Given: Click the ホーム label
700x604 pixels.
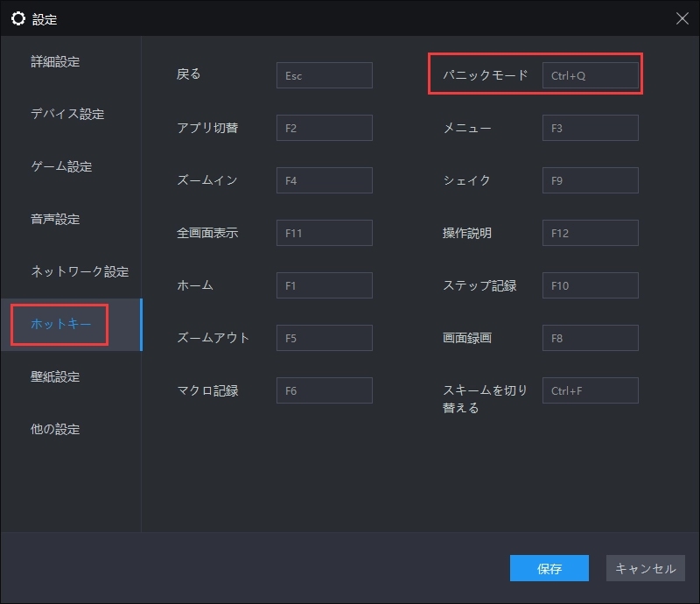Looking at the screenshot, I should [195, 285].
